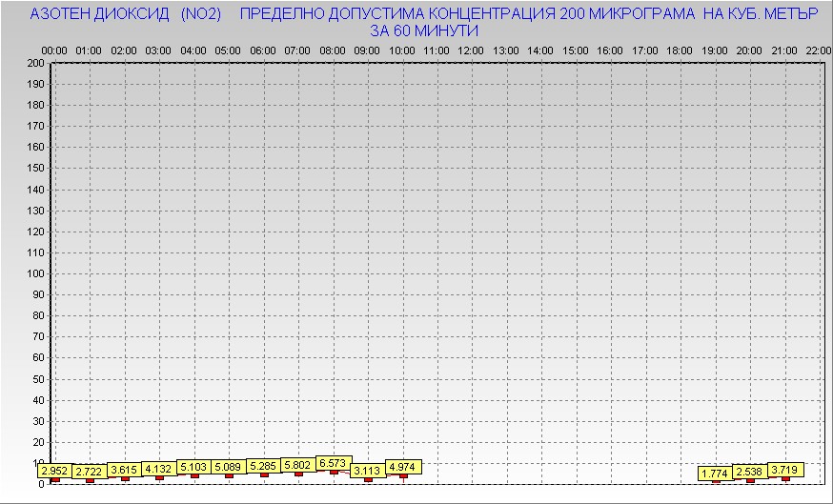Click the 2.538 data label
This screenshot has height=504, width=833.
(x=750, y=472)
